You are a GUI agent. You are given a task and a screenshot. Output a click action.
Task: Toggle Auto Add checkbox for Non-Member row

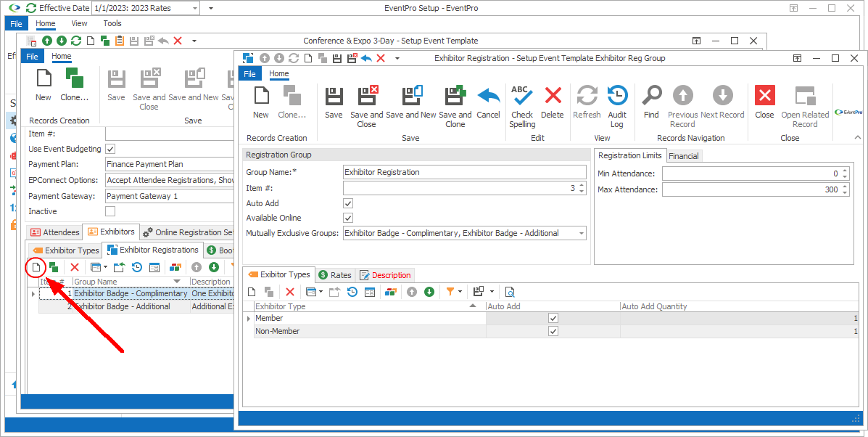click(553, 331)
